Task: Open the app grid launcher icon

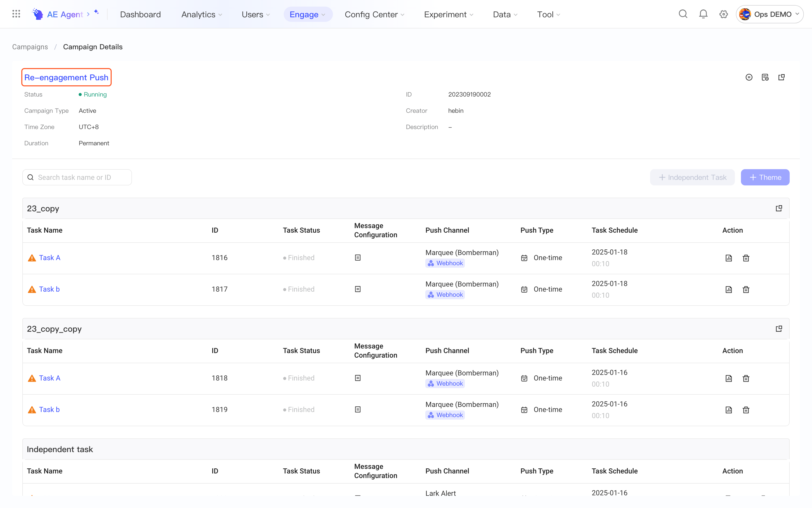Action: click(x=16, y=14)
